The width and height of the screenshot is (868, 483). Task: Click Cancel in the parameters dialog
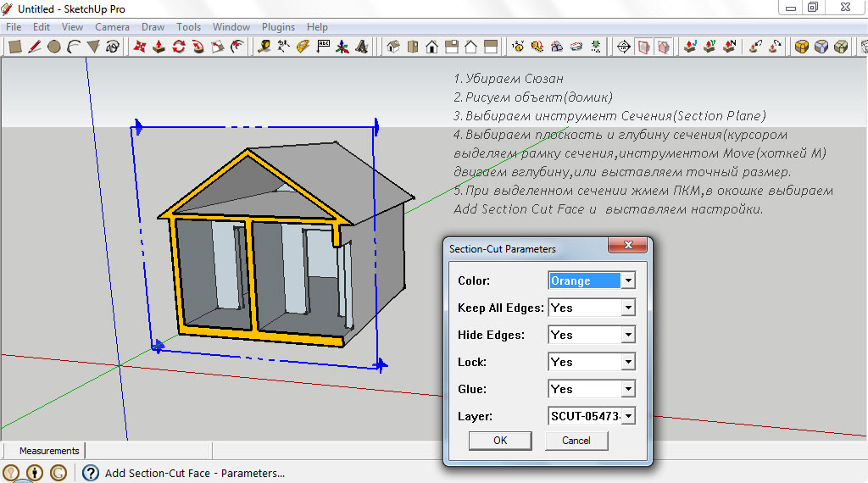tap(576, 441)
